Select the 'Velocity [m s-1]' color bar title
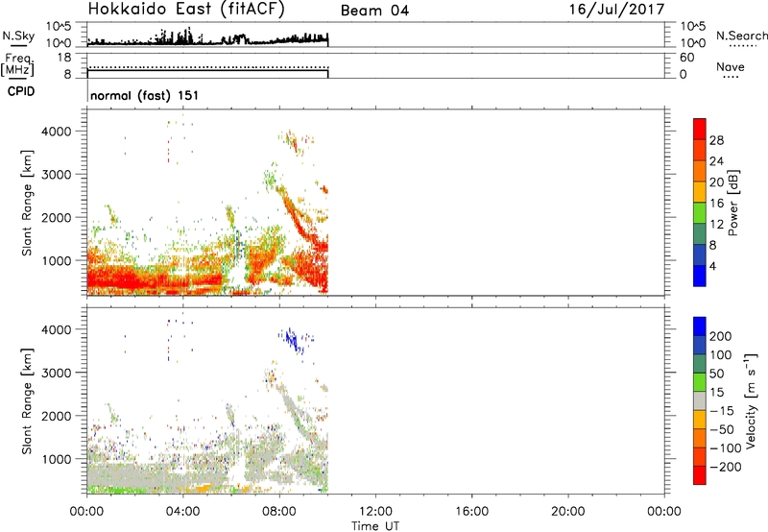Viewport: 768px width, 532px height. [x=750, y=400]
